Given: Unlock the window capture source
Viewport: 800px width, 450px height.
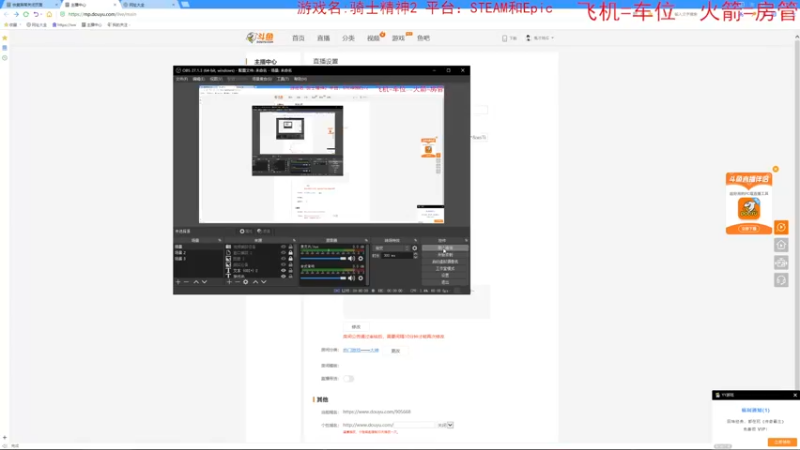Looking at the screenshot, I should (x=291, y=253).
